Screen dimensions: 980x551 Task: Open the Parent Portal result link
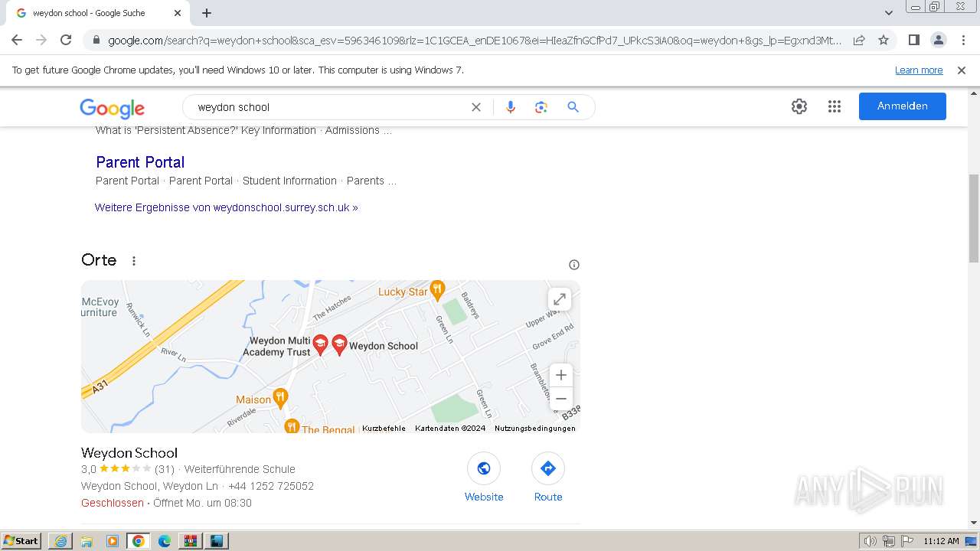[x=140, y=162]
